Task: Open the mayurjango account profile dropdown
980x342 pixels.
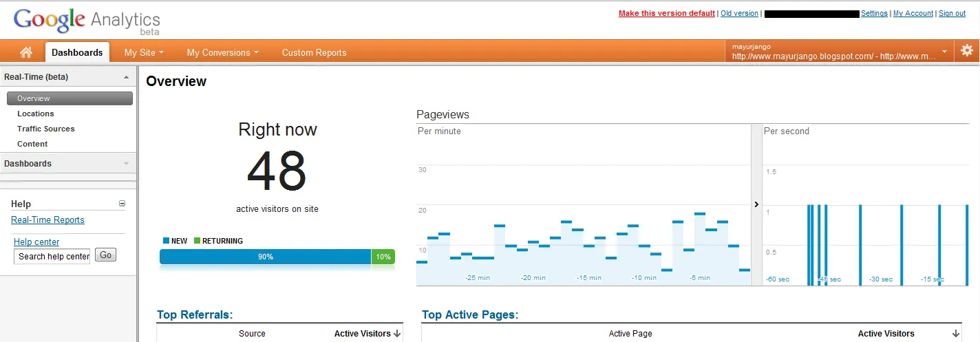Action: click(x=840, y=51)
